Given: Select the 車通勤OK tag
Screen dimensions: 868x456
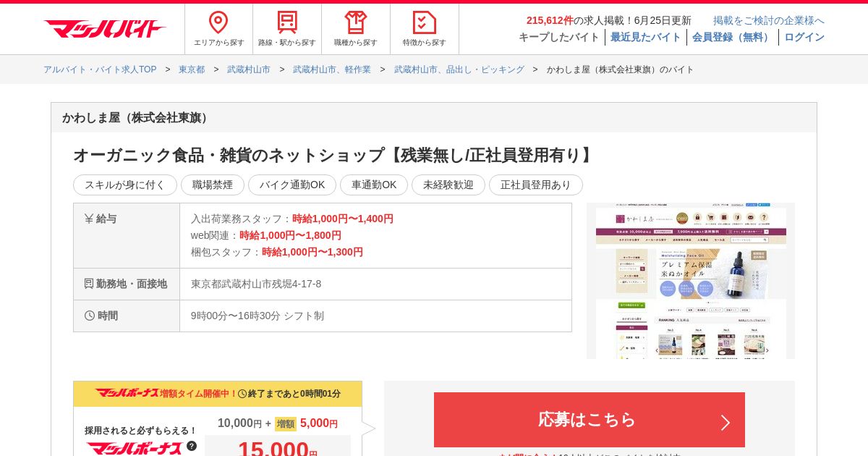Looking at the screenshot, I should [374, 185].
